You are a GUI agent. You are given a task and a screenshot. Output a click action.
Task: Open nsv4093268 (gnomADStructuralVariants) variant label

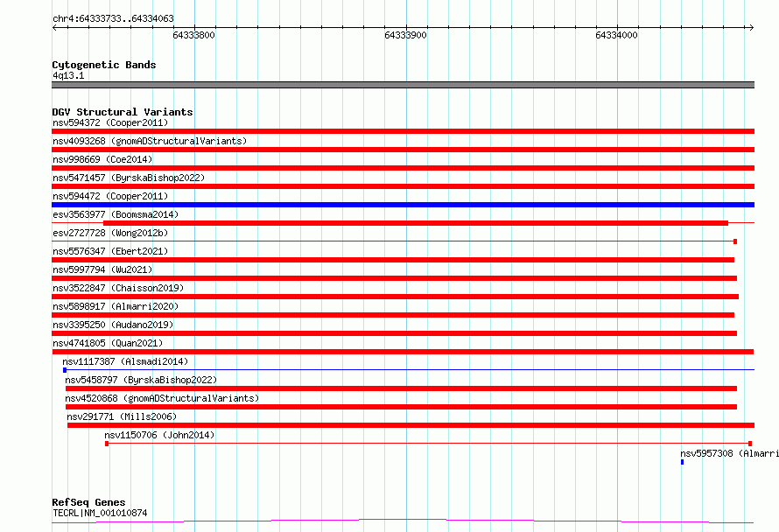[150, 141]
